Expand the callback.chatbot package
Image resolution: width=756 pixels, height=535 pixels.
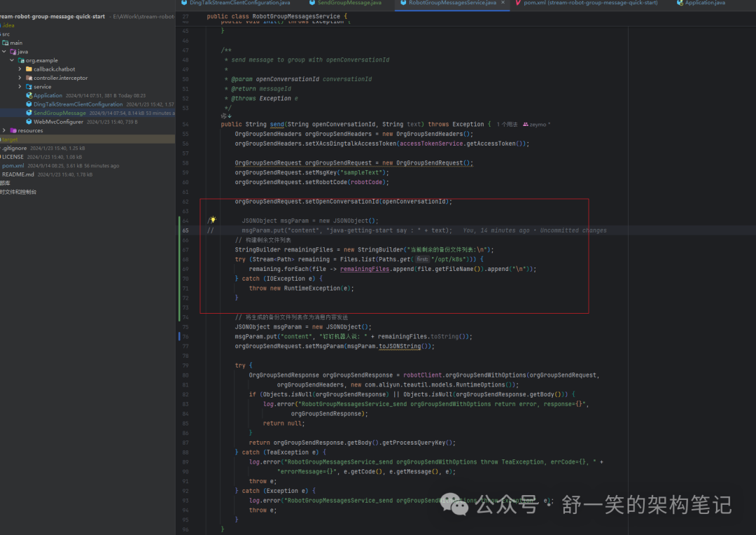(20, 69)
